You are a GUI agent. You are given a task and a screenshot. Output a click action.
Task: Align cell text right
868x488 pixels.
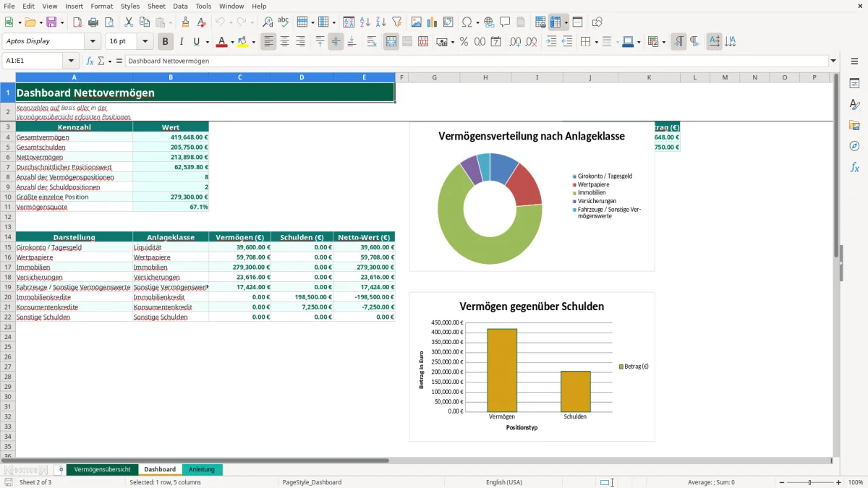300,42
